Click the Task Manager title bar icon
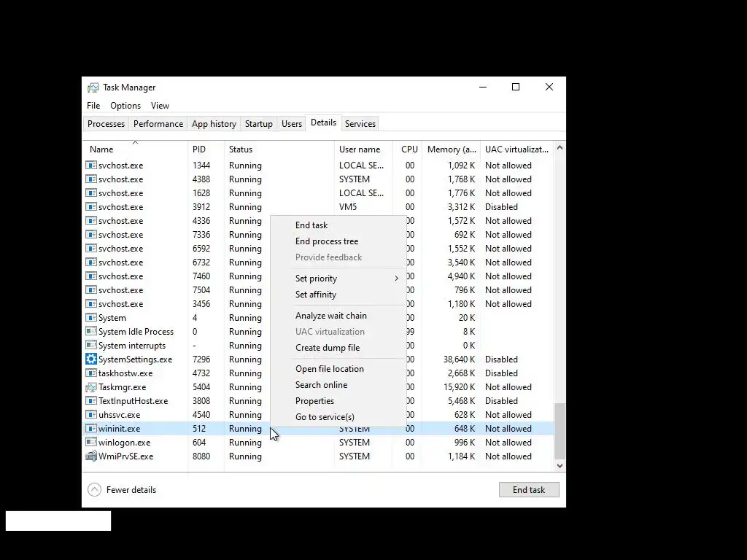 pyautogui.click(x=93, y=87)
